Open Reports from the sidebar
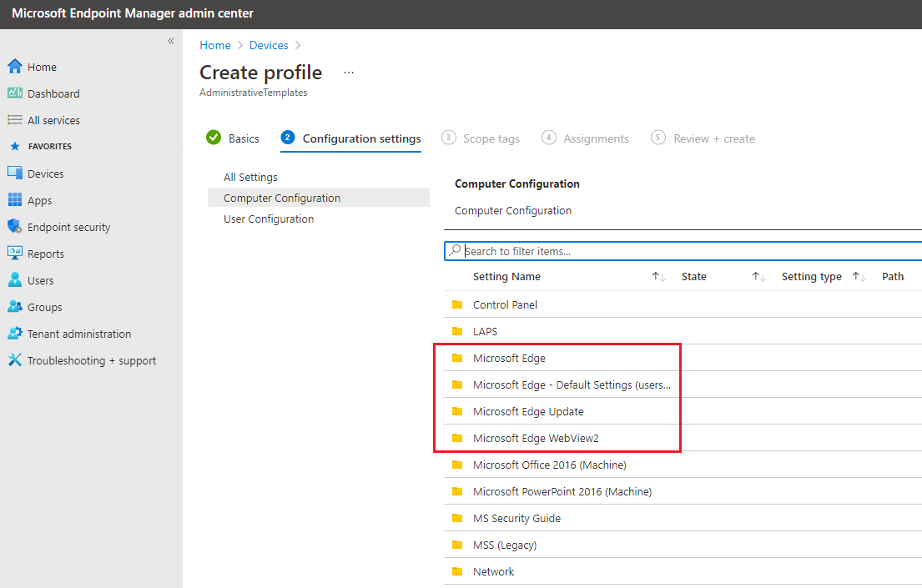 pos(46,254)
